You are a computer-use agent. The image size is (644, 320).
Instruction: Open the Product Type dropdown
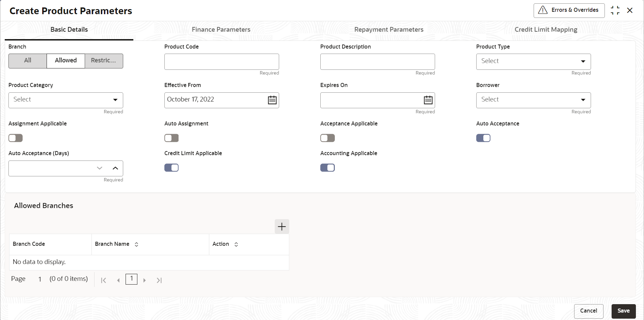[x=533, y=61]
